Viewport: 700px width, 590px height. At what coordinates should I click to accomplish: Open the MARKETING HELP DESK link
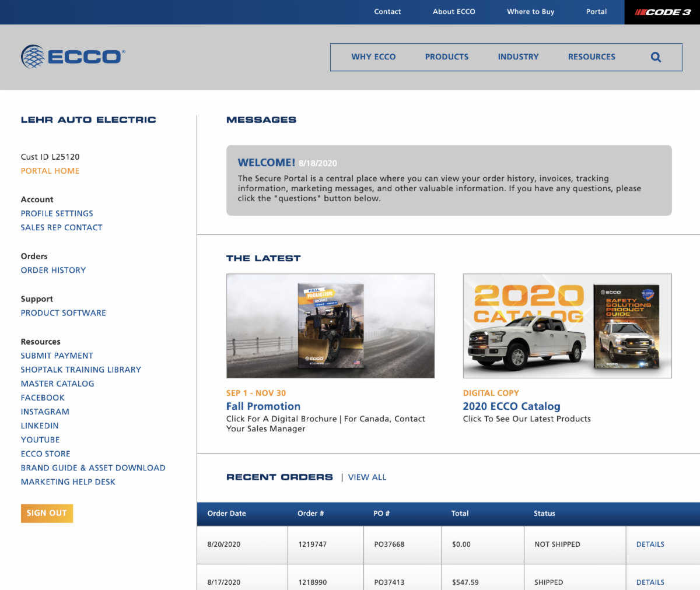(x=68, y=481)
